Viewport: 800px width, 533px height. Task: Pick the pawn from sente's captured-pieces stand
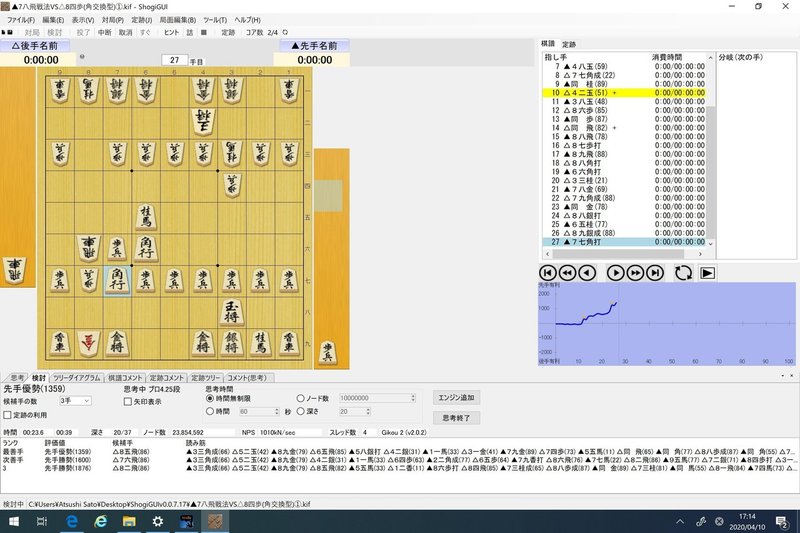(x=328, y=353)
